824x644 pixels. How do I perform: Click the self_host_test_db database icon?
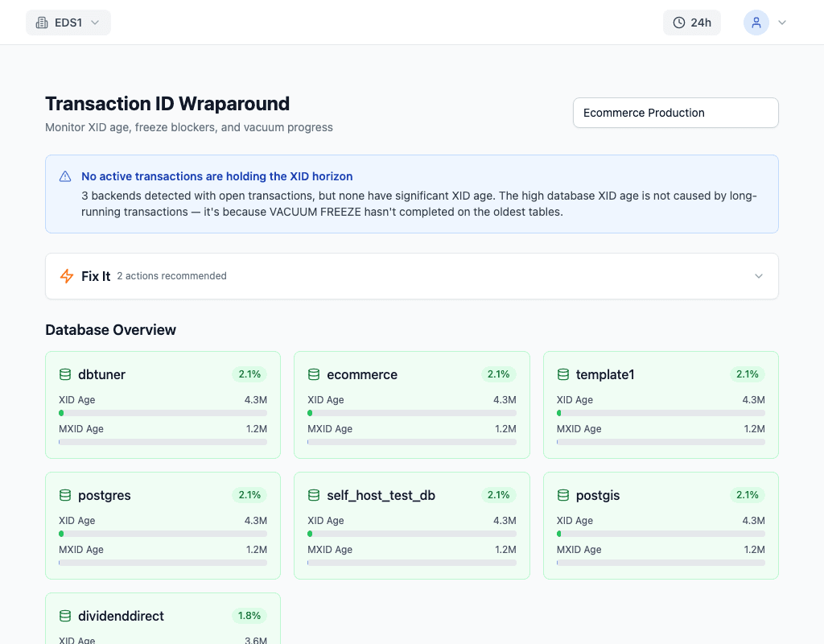pos(314,495)
